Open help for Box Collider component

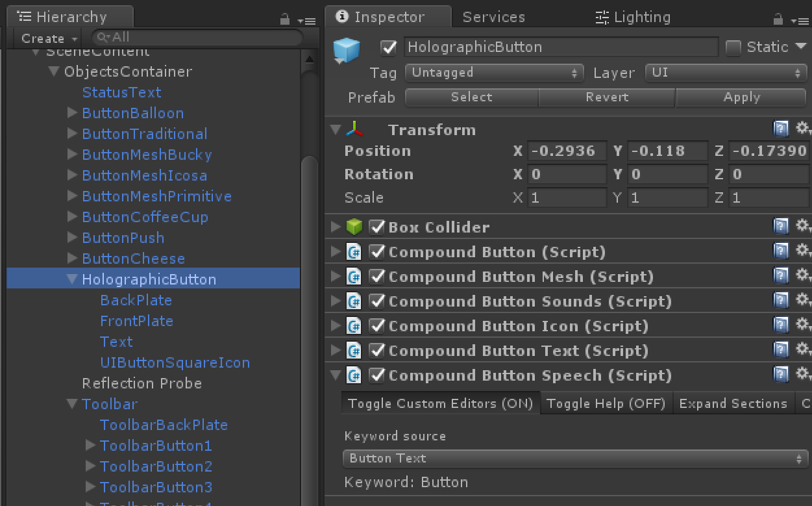coord(781,226)
